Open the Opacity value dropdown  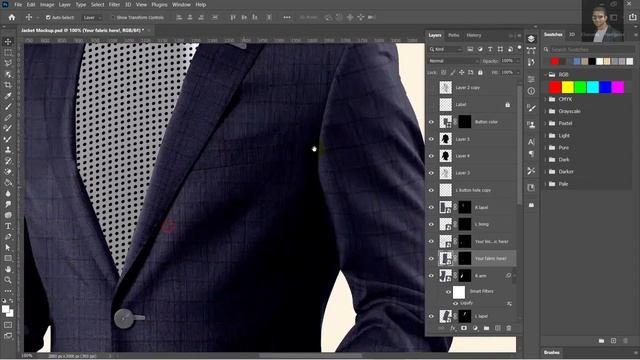pyautogui.click(x=517, y=61)
